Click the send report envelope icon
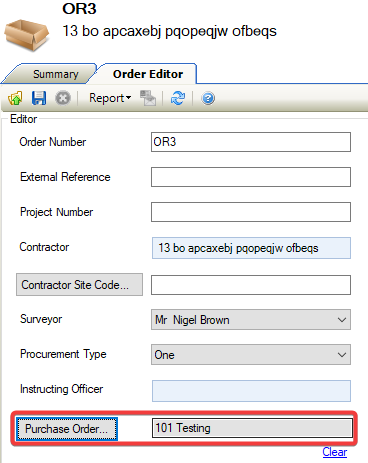The width and height of the screenshot is (368, 463). 148,98
